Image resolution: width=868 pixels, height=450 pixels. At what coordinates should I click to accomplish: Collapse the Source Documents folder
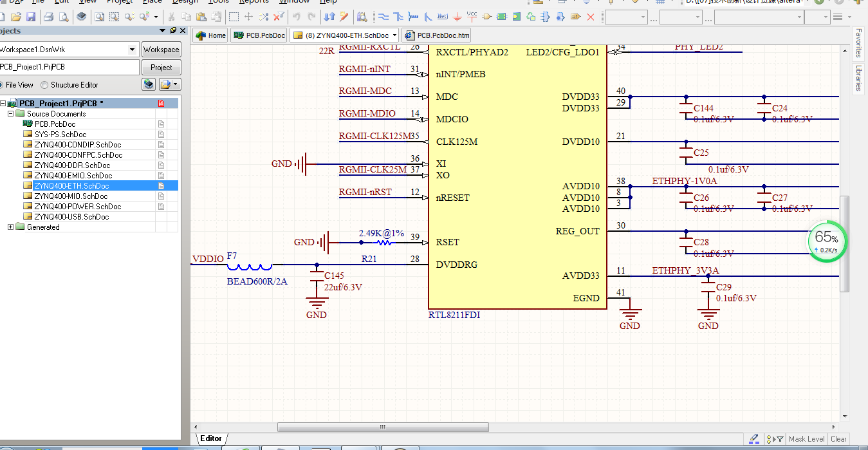pyautogui.click(x=10, y=113)
